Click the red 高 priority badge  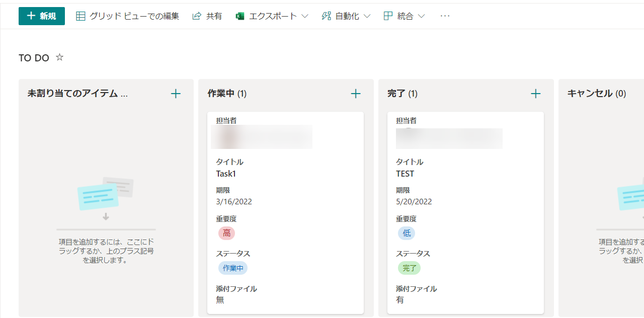[x=226, y=233]
